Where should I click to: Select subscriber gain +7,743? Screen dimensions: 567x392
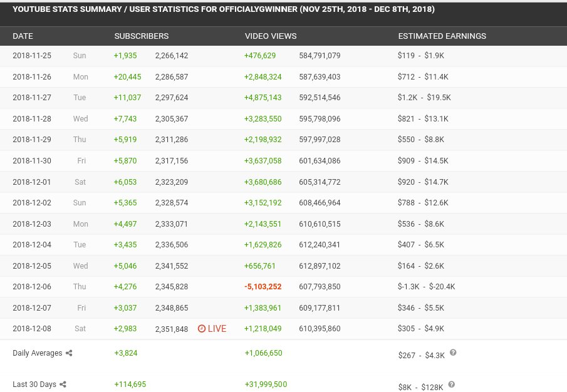125,119
